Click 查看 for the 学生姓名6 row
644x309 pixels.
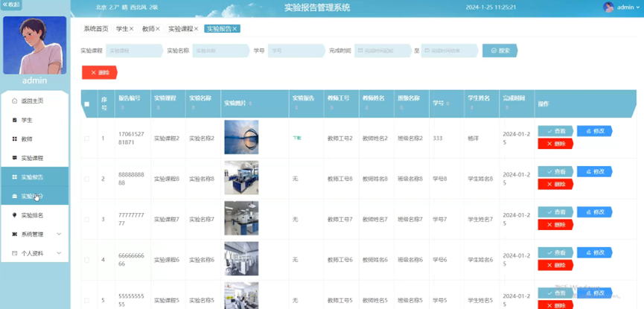pos(555,252)
